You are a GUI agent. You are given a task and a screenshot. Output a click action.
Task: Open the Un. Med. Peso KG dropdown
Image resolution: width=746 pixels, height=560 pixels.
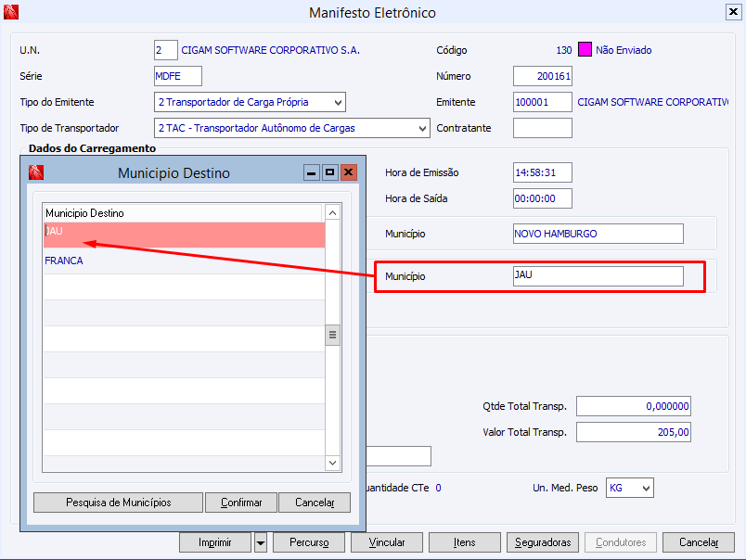pos(646,489)
